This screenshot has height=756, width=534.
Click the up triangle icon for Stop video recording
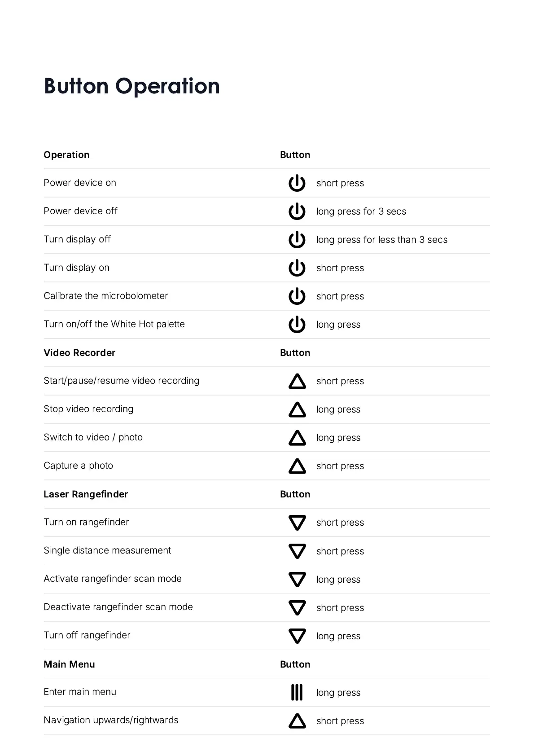(x=297, y=410)
